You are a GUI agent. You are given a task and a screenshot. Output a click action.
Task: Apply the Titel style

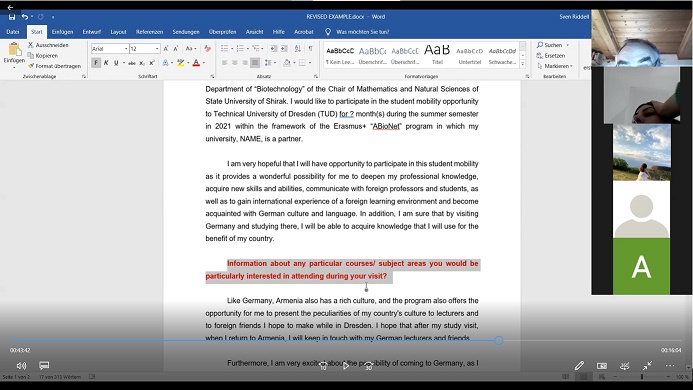[x=437, y=55]
